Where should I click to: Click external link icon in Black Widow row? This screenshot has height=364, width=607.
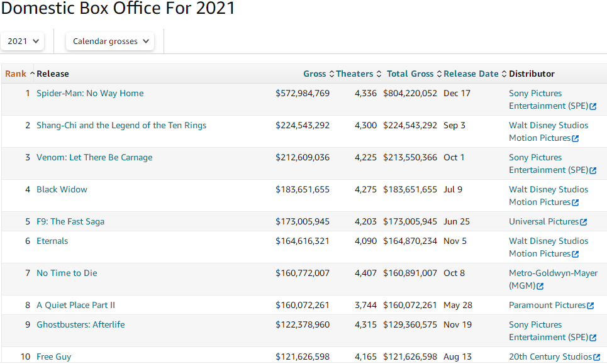click(x=576, y=202)
